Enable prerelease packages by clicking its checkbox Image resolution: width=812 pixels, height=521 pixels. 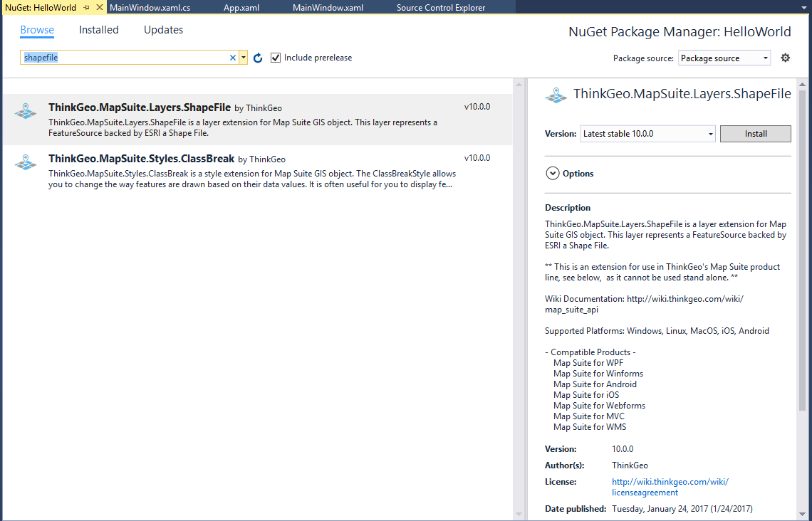click(276, 58)
